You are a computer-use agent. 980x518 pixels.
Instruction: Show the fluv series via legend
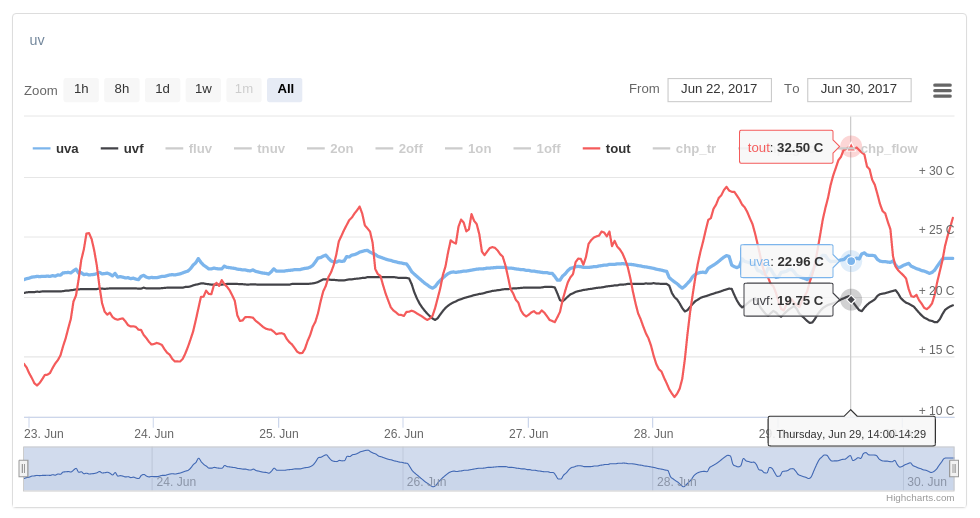(x=189, y=149)
